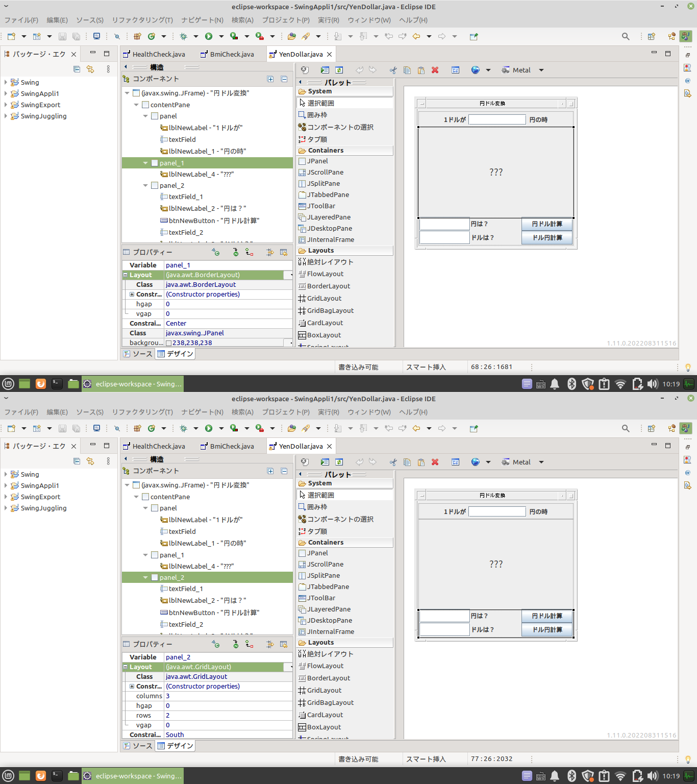Click the ドル円計算 button in lower design canvas
Viewport: 697px width, 784px height.
(x=546, y=630)
